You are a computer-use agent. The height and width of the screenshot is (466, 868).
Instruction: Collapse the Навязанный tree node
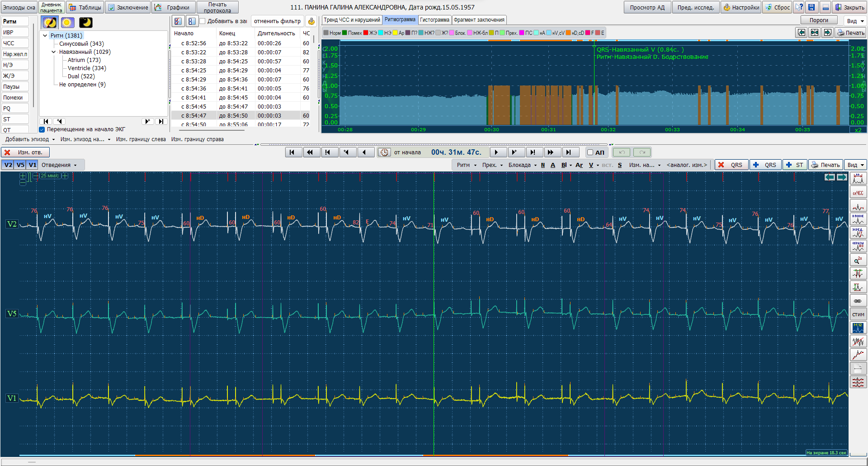pyautogui.click(x=53, y=52)
